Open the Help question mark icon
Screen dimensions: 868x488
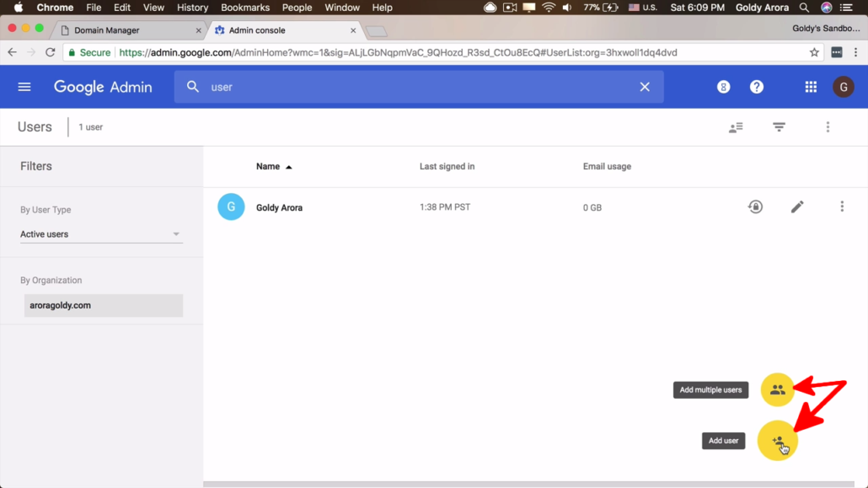757,87
